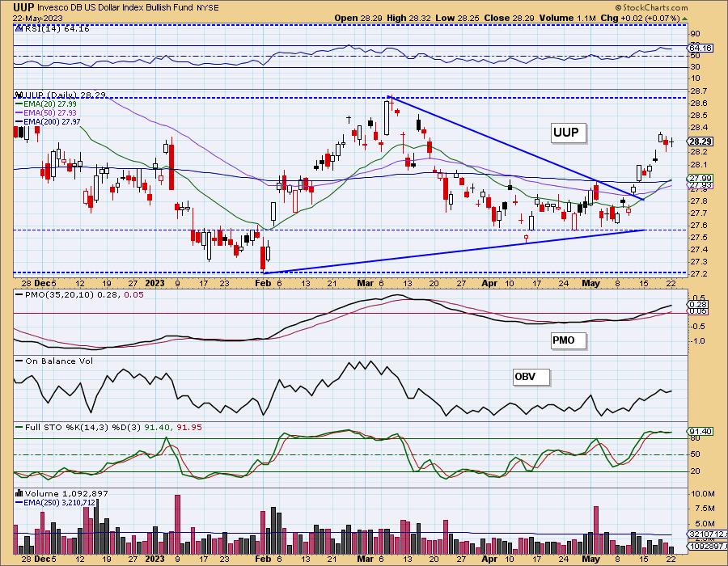
Task: Click the 0.28 PMO value tag on right axis
Action: [x=697, y=304]
